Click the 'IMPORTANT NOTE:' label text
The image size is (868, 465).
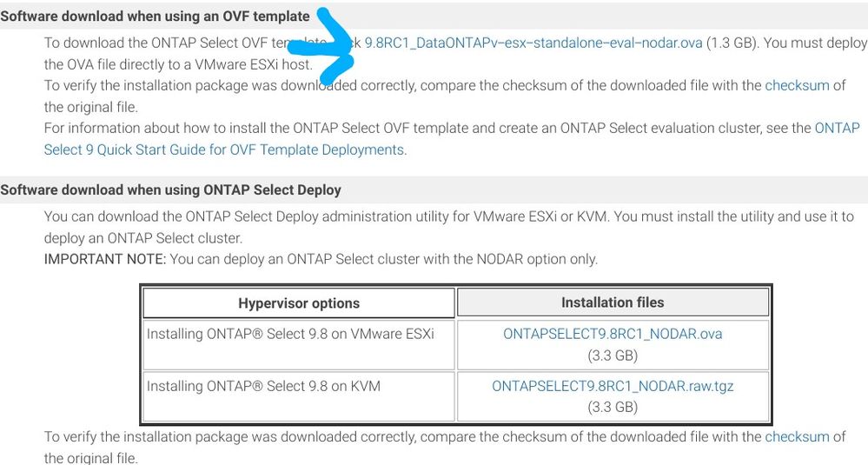[105, 259]
